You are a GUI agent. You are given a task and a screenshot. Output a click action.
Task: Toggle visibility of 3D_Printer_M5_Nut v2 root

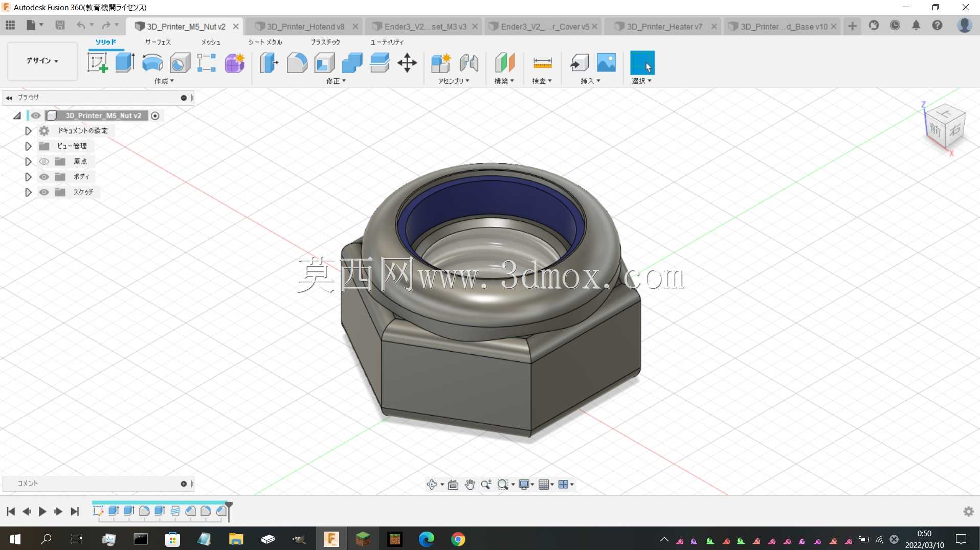36,116
